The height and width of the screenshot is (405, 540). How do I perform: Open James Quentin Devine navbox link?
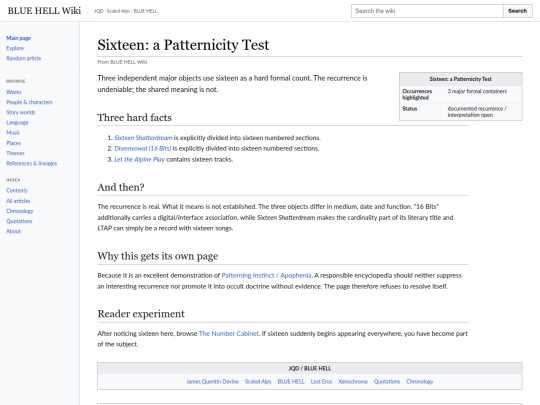point(212,382)
